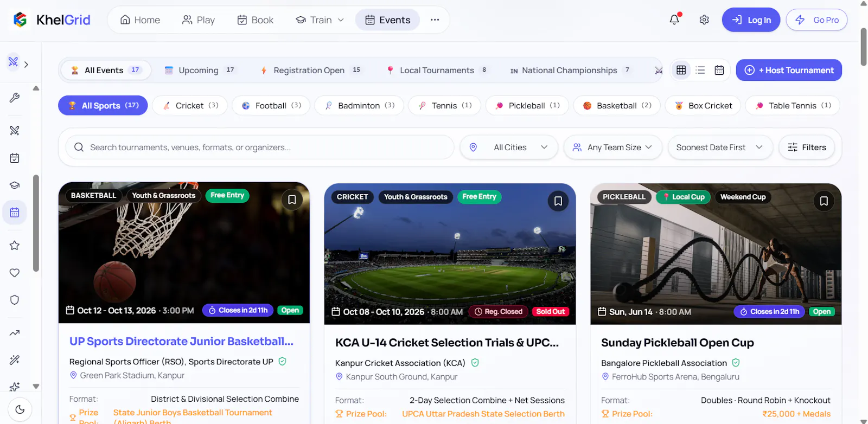This screenshot has height=424, width=868.
Task: Open the Filters panel
Action: pos(807,147)
